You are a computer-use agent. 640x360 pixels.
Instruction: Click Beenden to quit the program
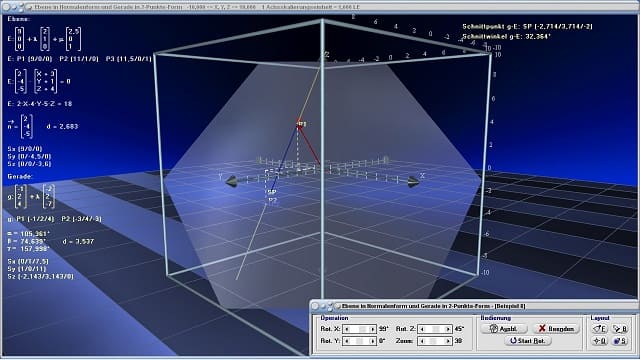(556, 329)
